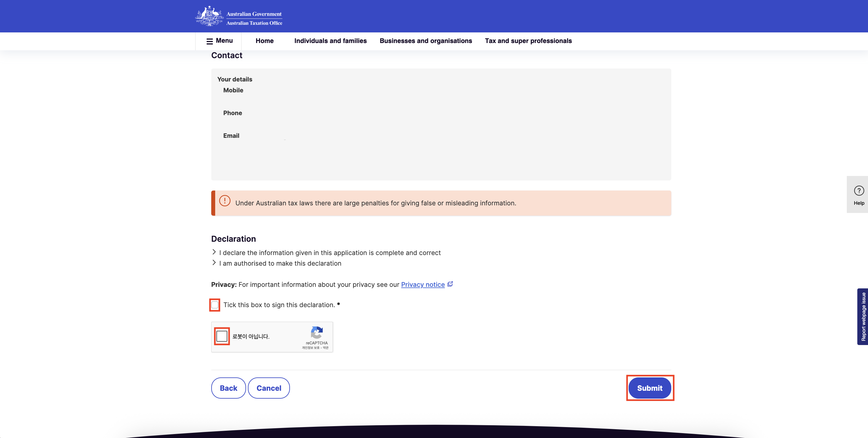Click chevron beside complete and correct declaration
The image size is (868, 438).
[214, 252]
